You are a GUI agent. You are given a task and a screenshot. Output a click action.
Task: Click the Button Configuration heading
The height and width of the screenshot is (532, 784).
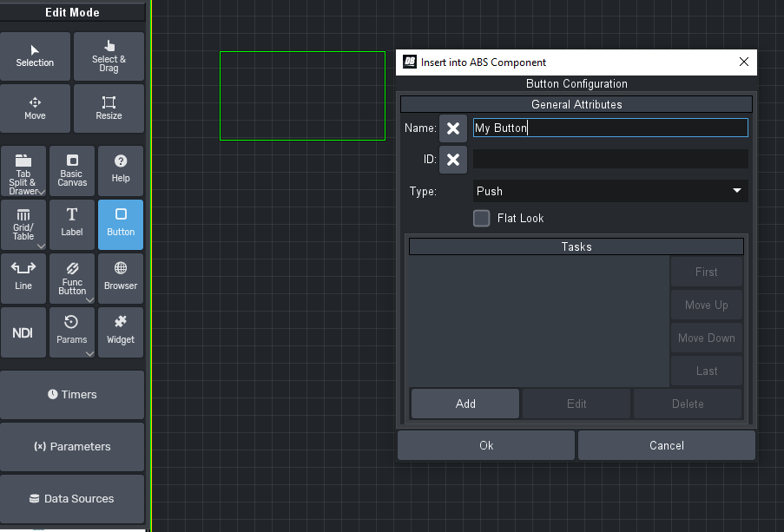point(576,83)
